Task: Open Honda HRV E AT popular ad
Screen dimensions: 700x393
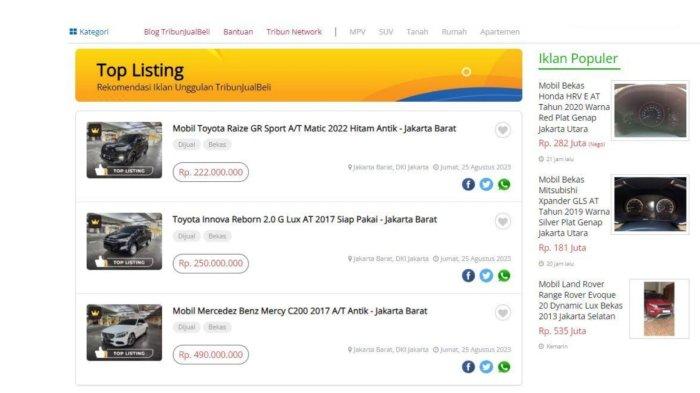Action: [x=574, y=107]
